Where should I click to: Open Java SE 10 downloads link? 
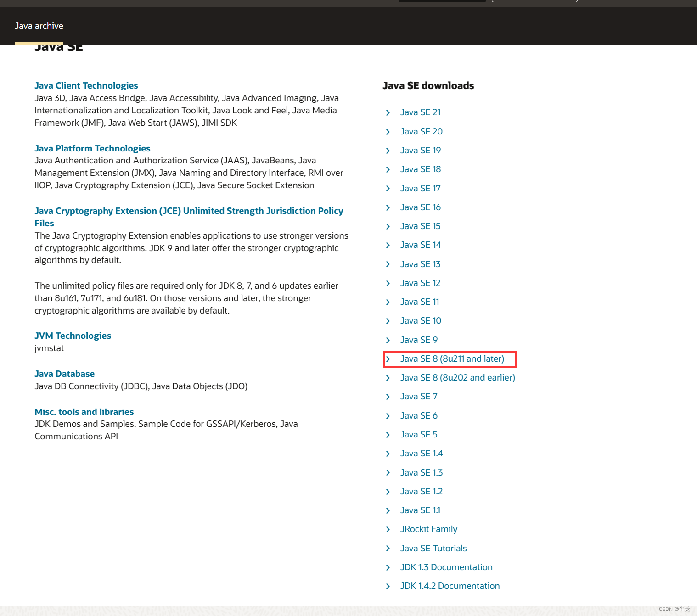tap(421, 320)
